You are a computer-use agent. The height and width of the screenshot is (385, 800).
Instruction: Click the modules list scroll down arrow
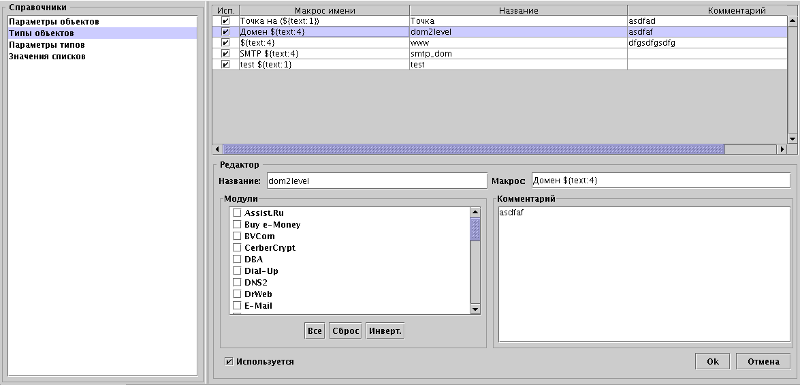pos(475,309)
